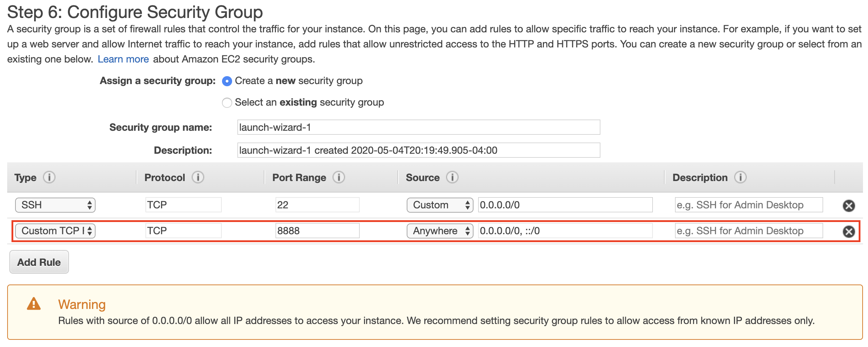The width and height of the screenshot is (868, 347).
Task: Delete the SSH rule row
Action: pyautogui.click(x=849, y=206)
